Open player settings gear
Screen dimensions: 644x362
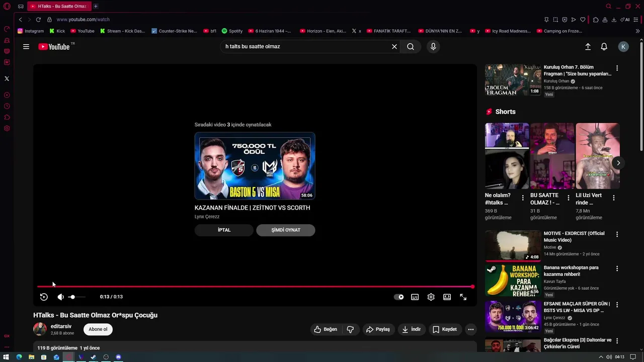click(x=431, y=297)
